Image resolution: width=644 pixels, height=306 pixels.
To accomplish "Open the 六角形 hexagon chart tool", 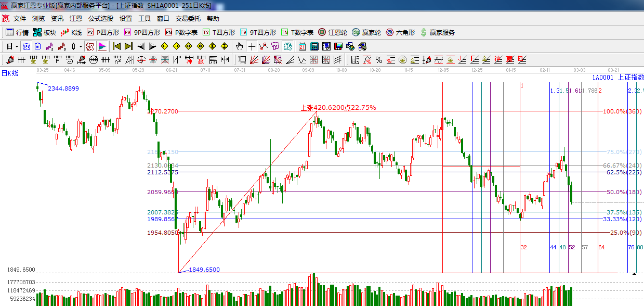I will click(400, 32).
